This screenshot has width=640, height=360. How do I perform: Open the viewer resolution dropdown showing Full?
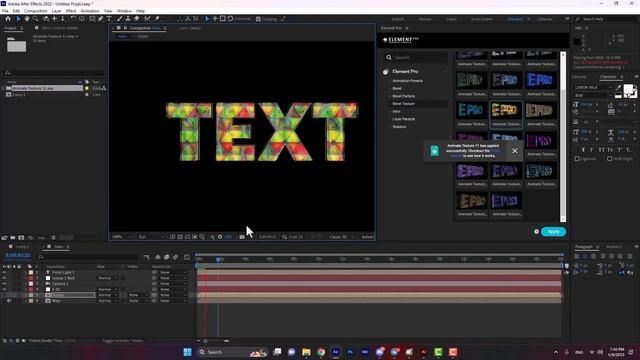coord(151,237)
